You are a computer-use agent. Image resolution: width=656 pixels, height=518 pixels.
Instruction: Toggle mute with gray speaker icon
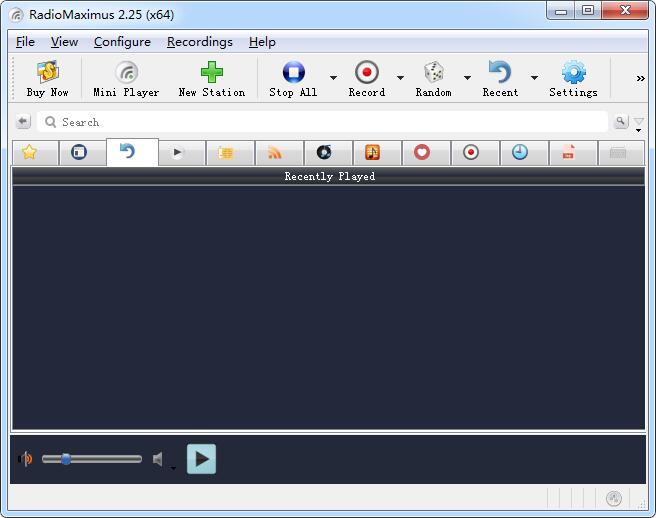coord(158,459)
